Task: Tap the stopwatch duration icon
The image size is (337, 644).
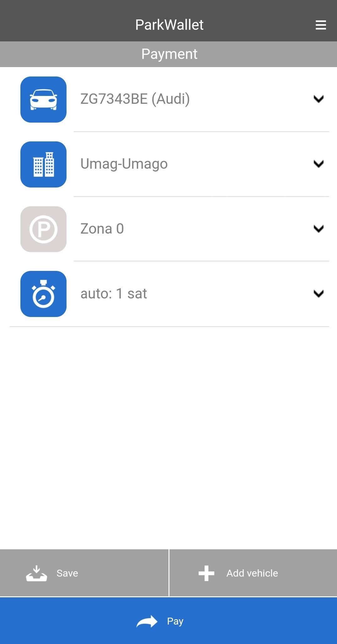Action: pyautogui.click(x=43, y=294)
